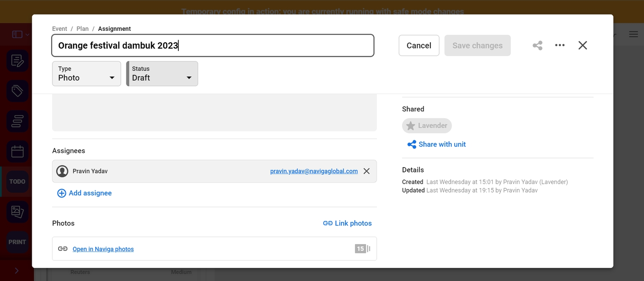Click Add assignee

85,193
